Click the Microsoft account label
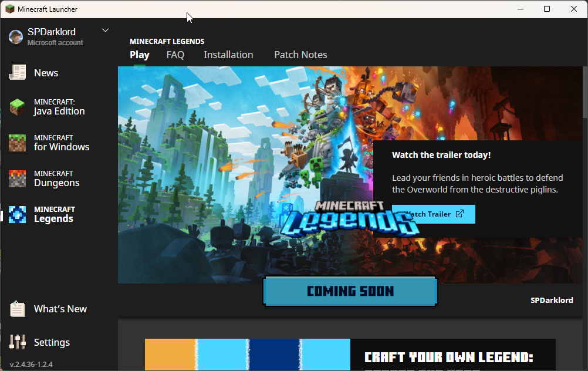 (55, 43)
